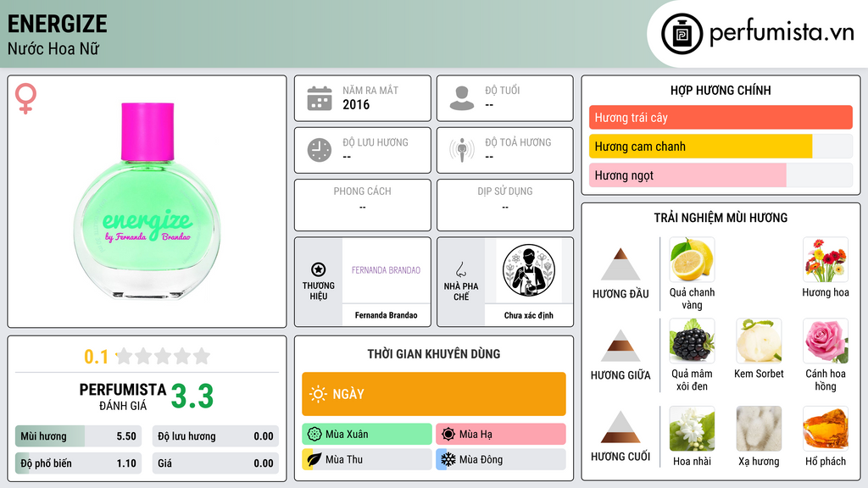Click the star rating row beside 0.1
This screenshot has height=488, width=868.
tap(164, 356)
